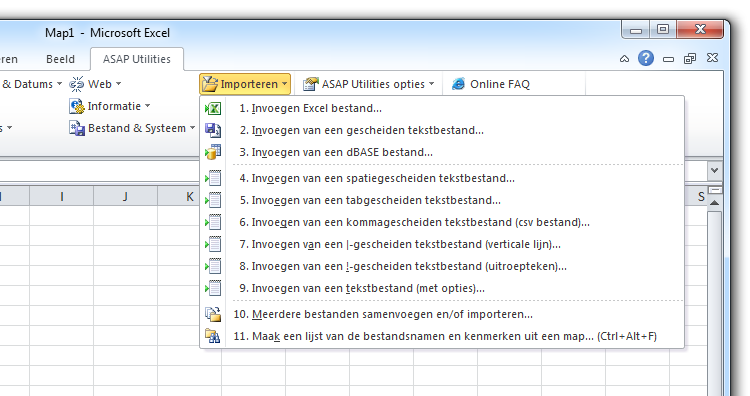
Task: Click the notepad icon beside spatiegescheiden tekstbestand
Action: pyautogui.click(x=213, y=178)
